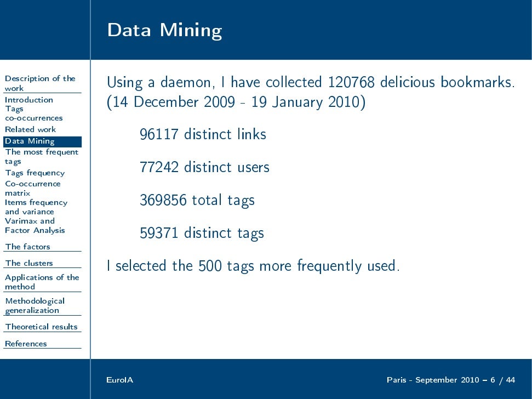Viewport: 532px width, 399px height.
Task: Select the '77242 distinct users' line
Action: pos(204,167)
